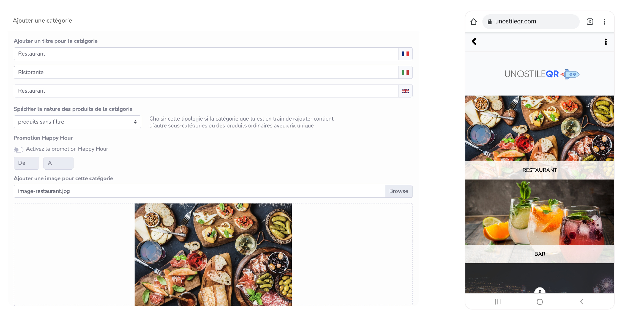Image resolution: width=644 pixels, height=318 pixels.
Task: Click the French flag icon beside title
Action: pyautogui.click(x=405, y=54)
